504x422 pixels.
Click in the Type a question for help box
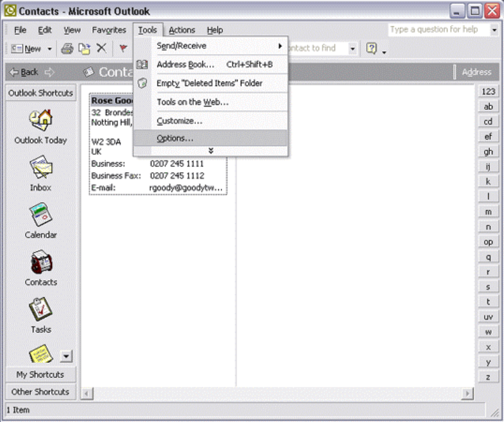click(439, 30)
